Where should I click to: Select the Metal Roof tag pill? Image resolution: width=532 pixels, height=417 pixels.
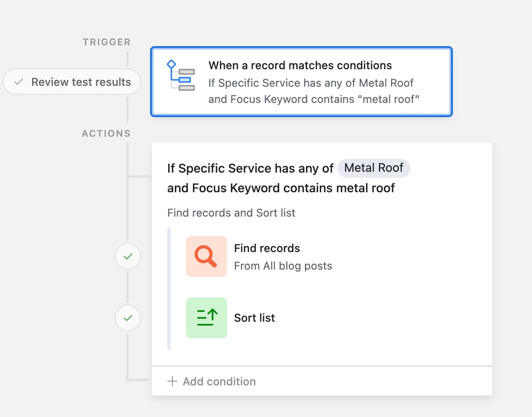374,168
